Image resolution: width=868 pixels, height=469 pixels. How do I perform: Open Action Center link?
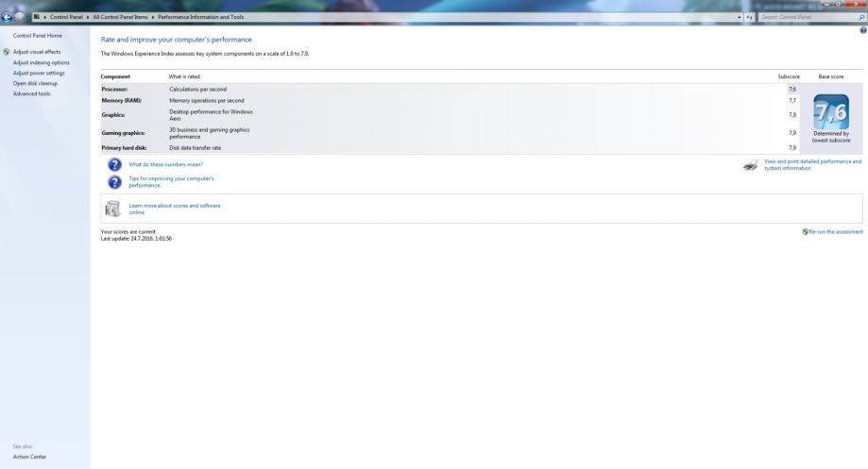30,457
